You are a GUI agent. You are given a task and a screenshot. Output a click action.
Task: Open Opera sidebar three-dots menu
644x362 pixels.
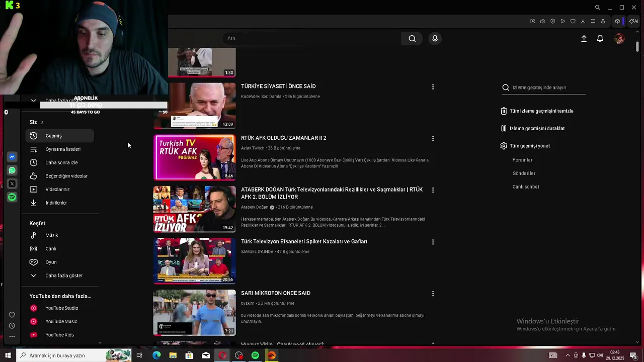12,336
